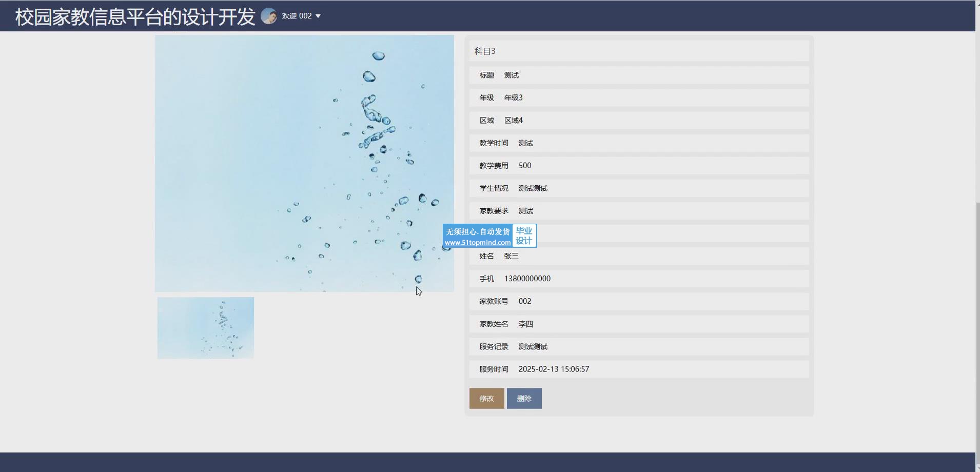This screenshot has width=980, height=472.
Task: Select the 家教姓名 李四 row
Action: point(638,324)
